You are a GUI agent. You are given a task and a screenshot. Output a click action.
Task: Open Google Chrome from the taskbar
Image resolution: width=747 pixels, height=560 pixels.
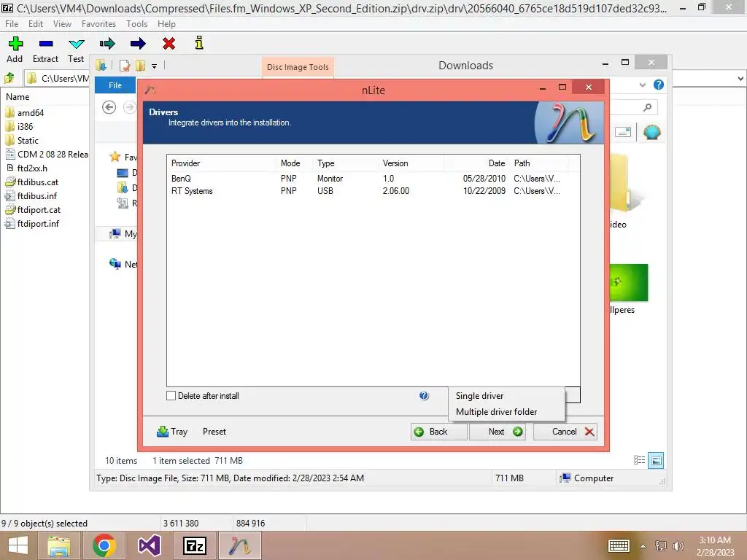tap(104, 545)
